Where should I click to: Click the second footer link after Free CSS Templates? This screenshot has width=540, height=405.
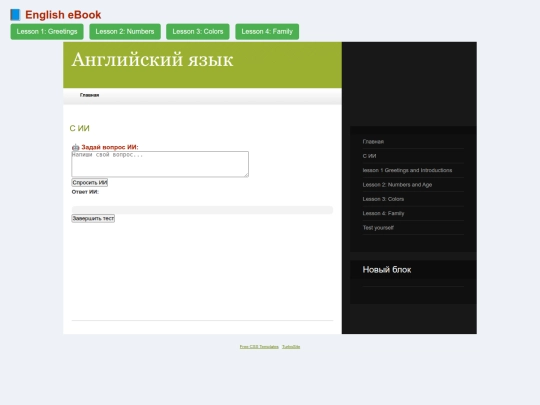pyautogui.click(x=291, y=347)
